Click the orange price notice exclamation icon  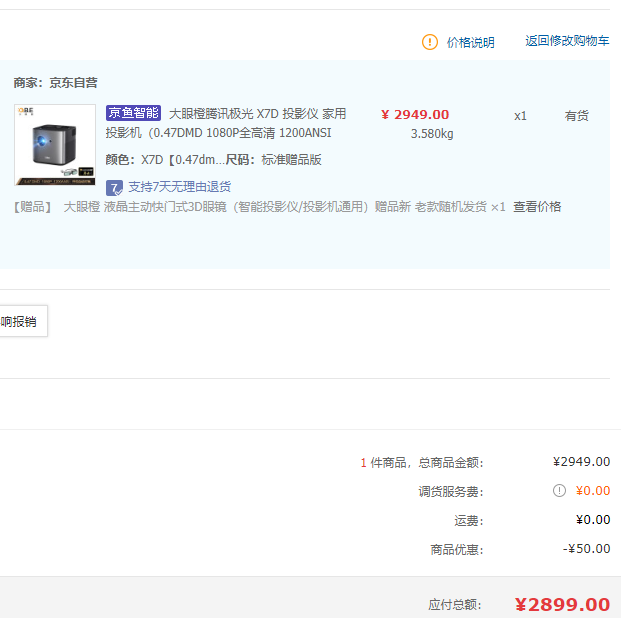(x=430, y=42)
